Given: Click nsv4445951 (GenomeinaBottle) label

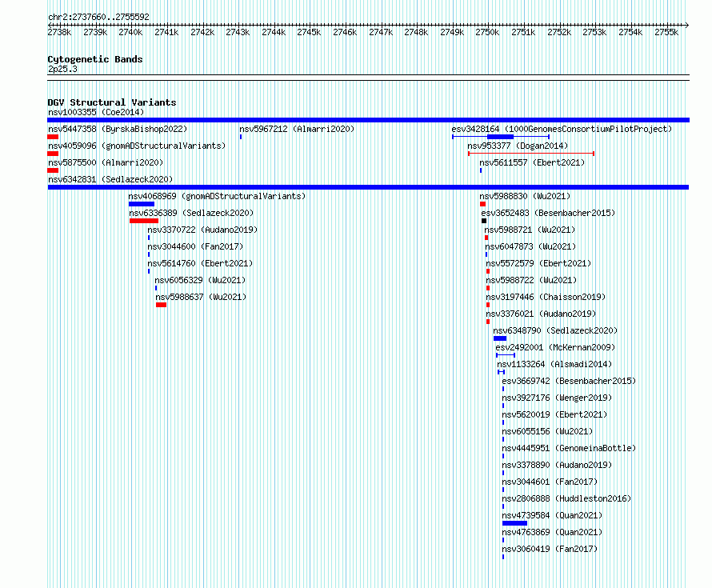Looking at the screenshot, I should click(x=569, y=448).
